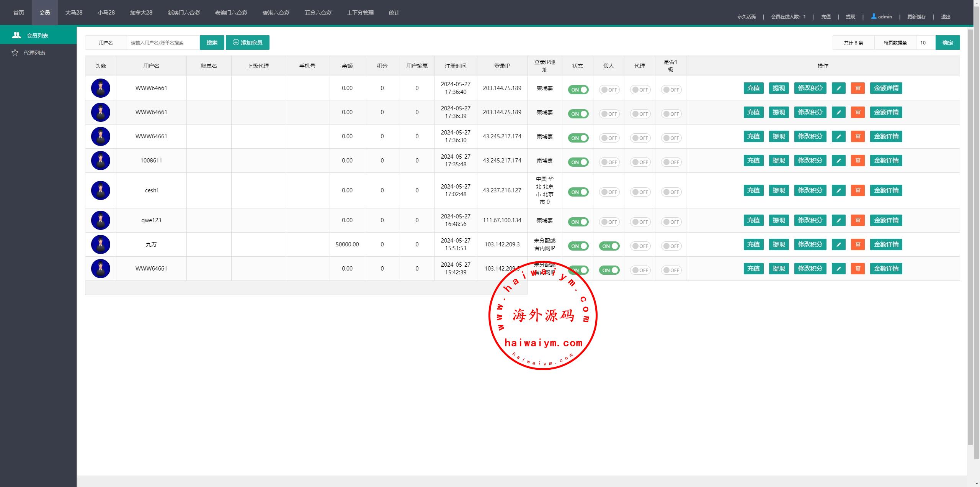Click the avatar of user ceshi
This screenshot has width=980, height=487.
point(101,190)
